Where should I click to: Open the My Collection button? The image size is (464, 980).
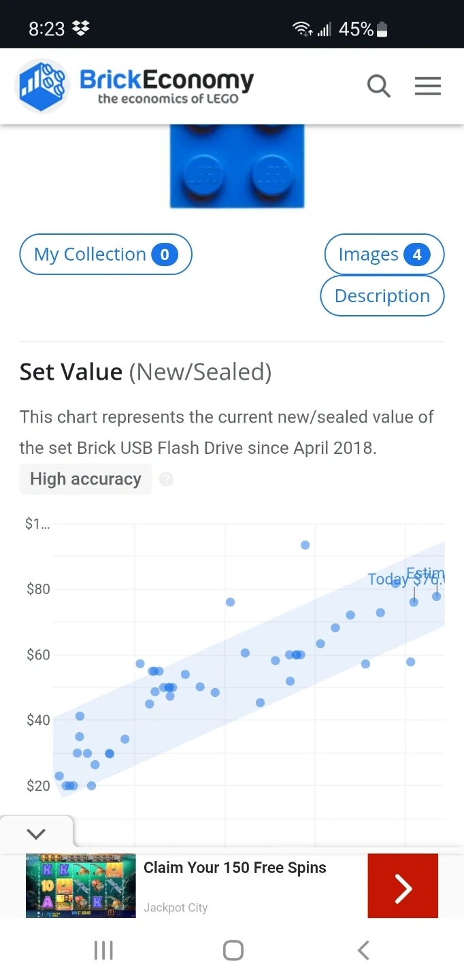[105, 255]
